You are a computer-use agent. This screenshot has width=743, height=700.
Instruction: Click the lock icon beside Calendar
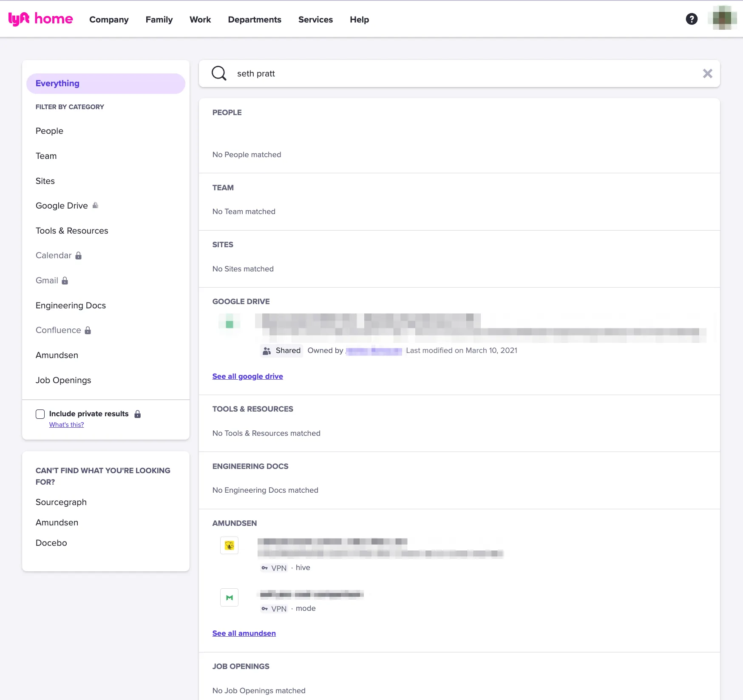(x=79, y=255)
